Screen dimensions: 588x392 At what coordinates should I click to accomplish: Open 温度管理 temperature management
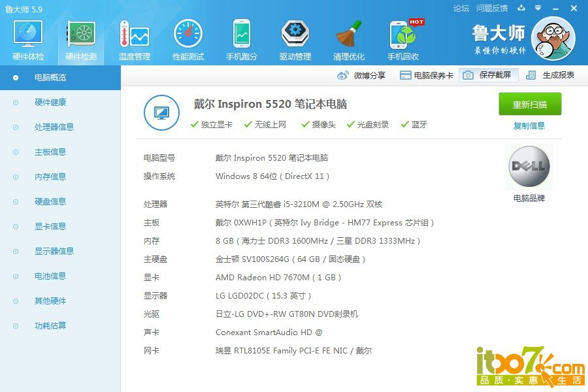pos(134,40)
